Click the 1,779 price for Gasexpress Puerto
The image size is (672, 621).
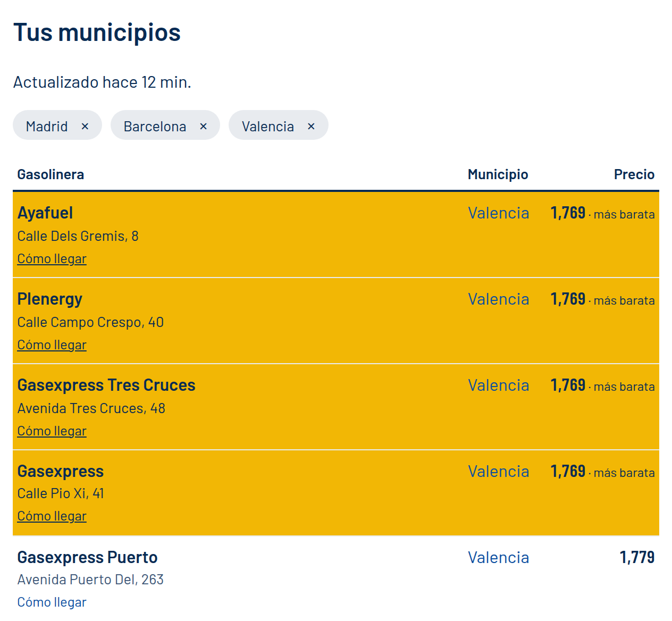tap(637, 558)
